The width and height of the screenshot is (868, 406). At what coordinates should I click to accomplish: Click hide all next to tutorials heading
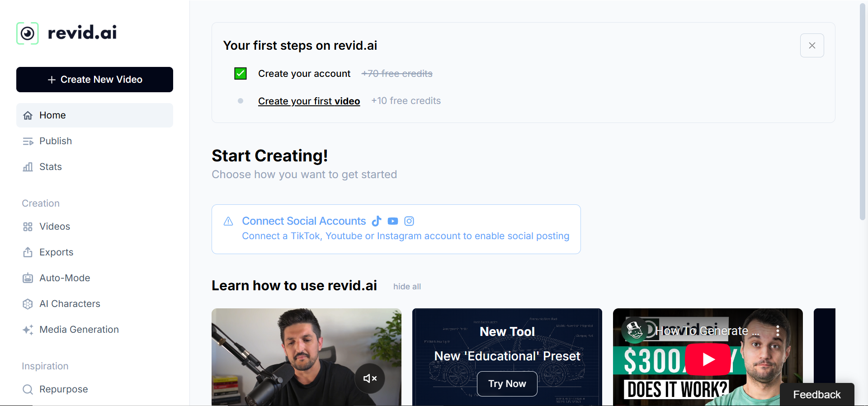coord(407,287)
